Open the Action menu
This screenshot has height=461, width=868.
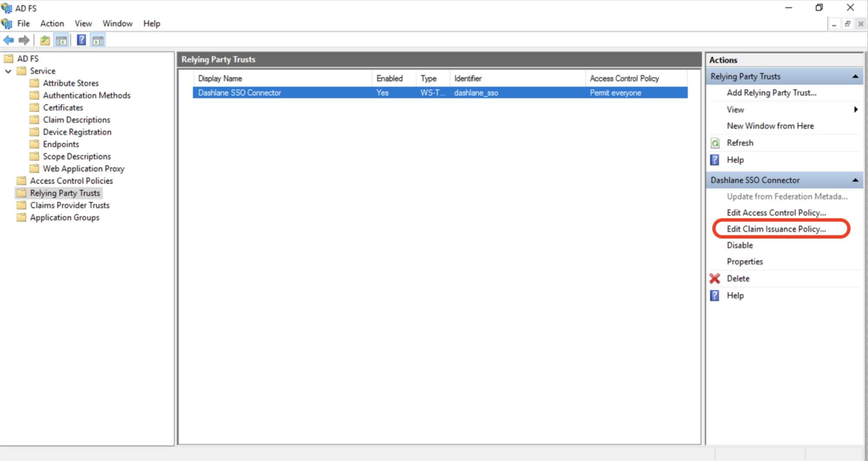point(52,23)
